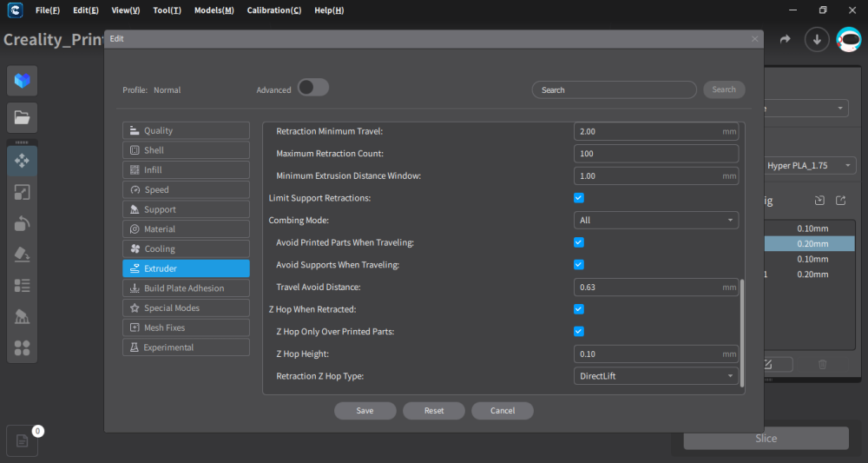The height and width of the screenshot is (463, 868).
Task: Open file using the folder icon
Action: pyautogui.click(x=23, y=117)
